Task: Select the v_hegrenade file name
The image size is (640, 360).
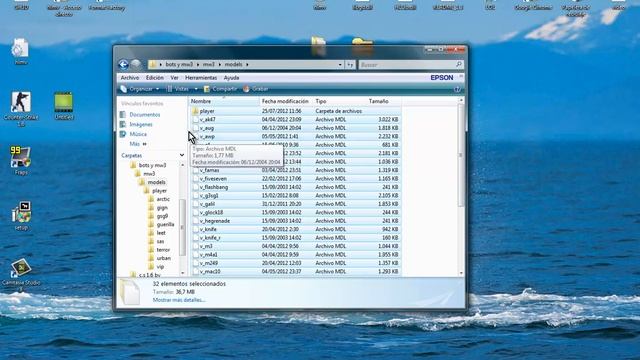Action: [215, 221]
